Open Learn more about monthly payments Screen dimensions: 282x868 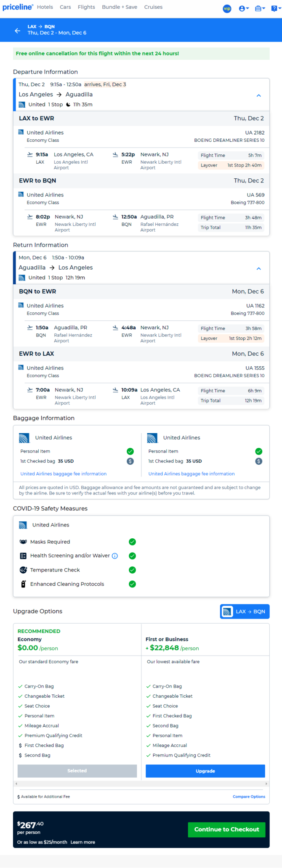point(83,842)
